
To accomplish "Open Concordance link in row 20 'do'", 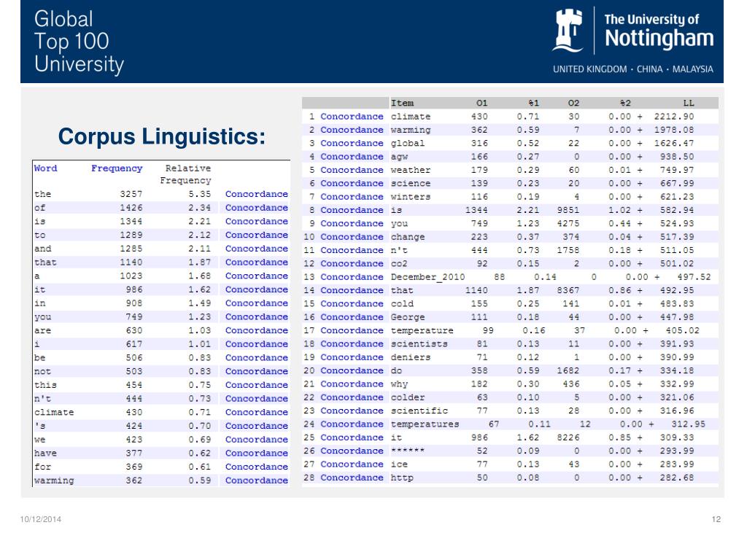I will (x=352, y=370).
